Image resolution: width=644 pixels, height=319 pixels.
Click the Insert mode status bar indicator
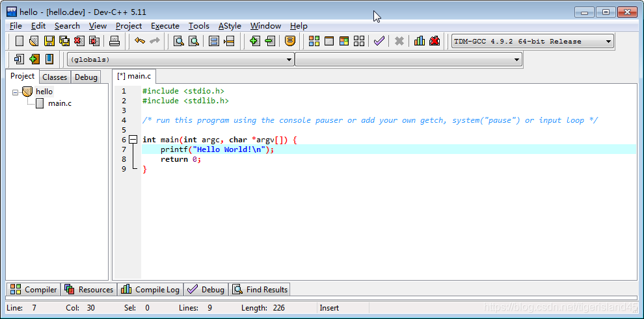(x=329, y=308)
